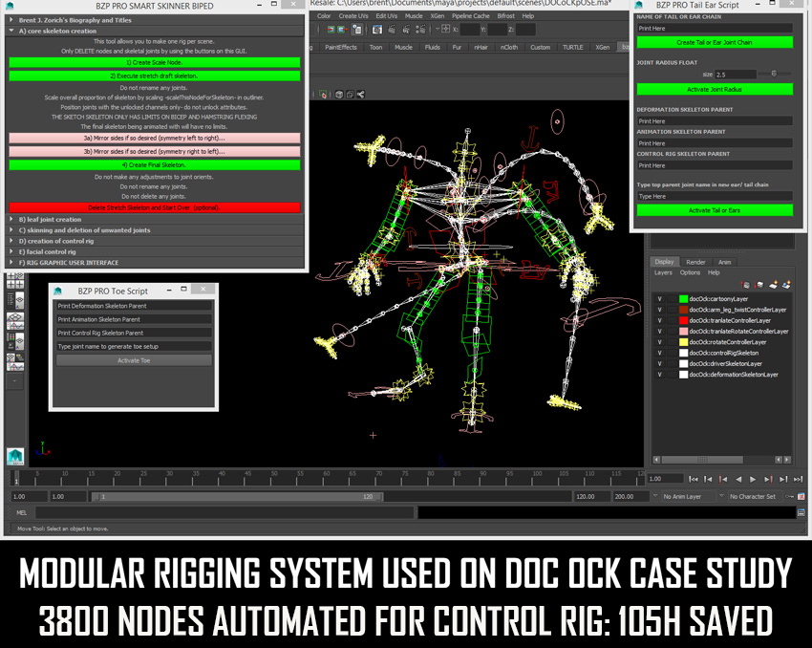The width and height of the screenshot is (812, 648).
Task: Select the perspective and graph editor layout
Action: pyautogui.click(x=15, y=321)
